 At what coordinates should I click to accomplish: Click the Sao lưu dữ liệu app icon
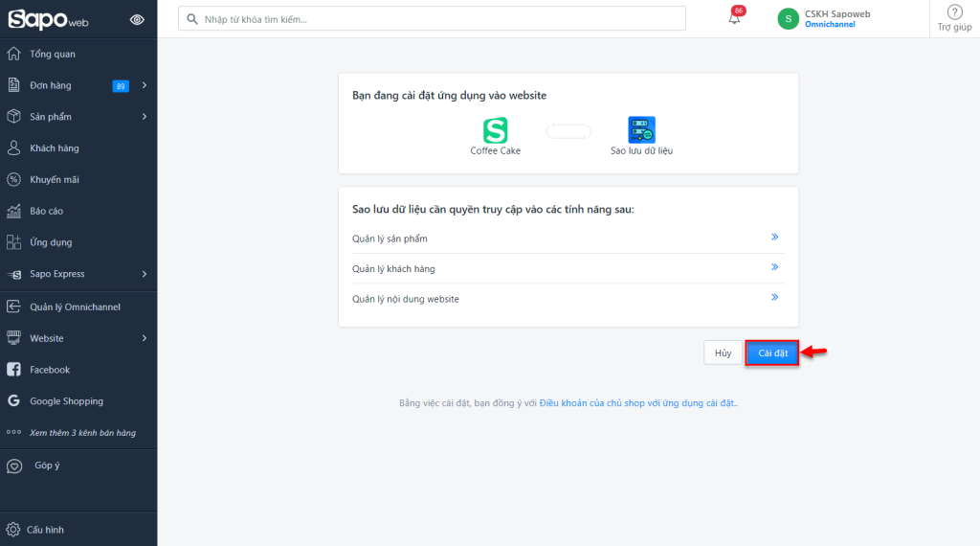641,130
